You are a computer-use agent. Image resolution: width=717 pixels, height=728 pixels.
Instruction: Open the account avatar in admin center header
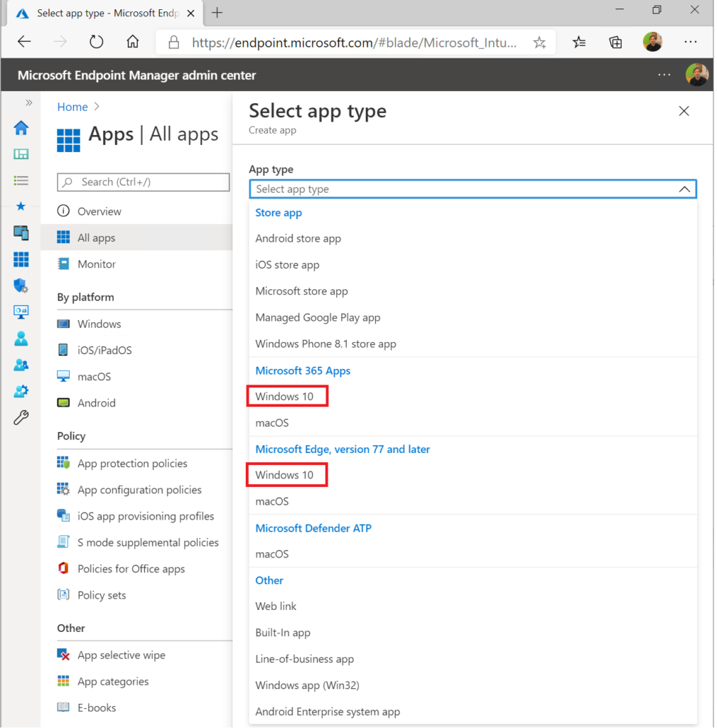click(x=697, y=75)
